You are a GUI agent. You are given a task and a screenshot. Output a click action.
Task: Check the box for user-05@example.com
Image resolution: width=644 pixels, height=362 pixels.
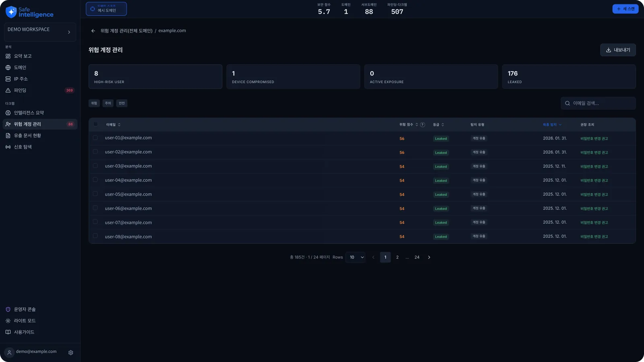95,194
